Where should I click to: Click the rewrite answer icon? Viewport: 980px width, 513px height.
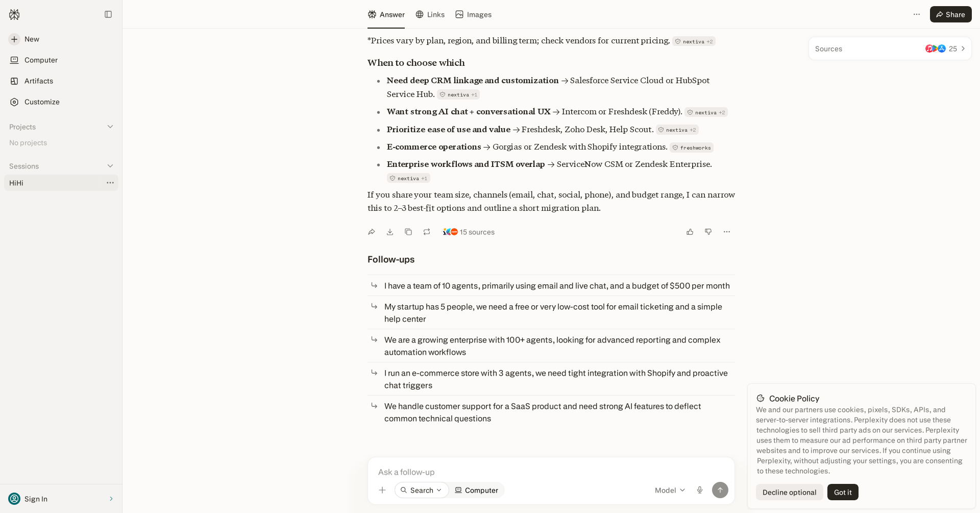[427, 232]
